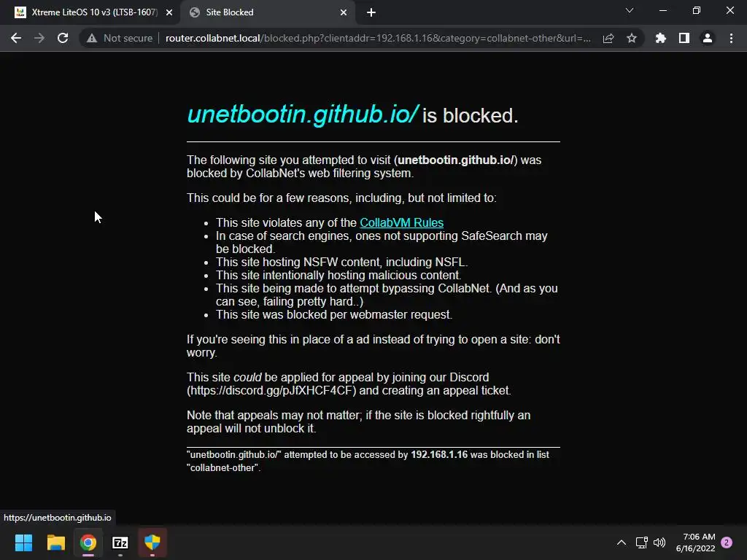This screenshot has height=560, width=747.
Task: Focus the router.collabnet.local address bar
Action: pos(378,38)
